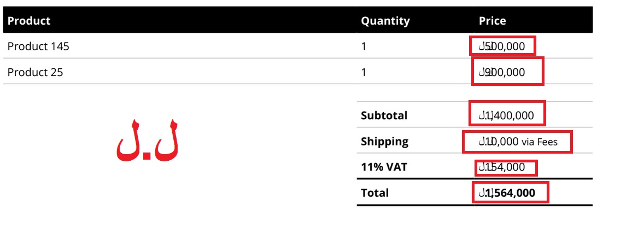This screenshot has width=644, height=234.
Task: Click the 500,000 price of Product 145
Action: point(502,46)
